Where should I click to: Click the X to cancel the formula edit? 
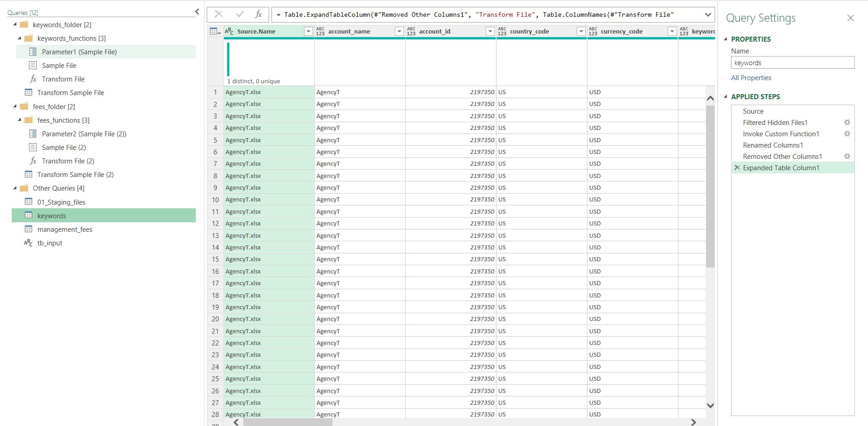coord(219,14)
